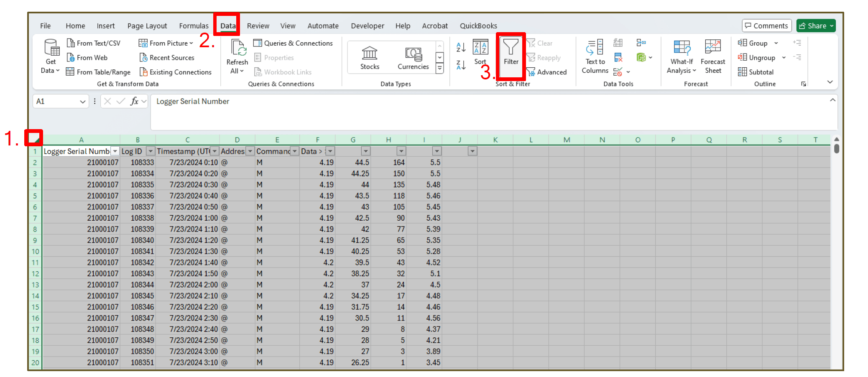Viewport: 868px width, 377px height.
Task: Open the custom Sort dialog
Action: tap(480, 52)
